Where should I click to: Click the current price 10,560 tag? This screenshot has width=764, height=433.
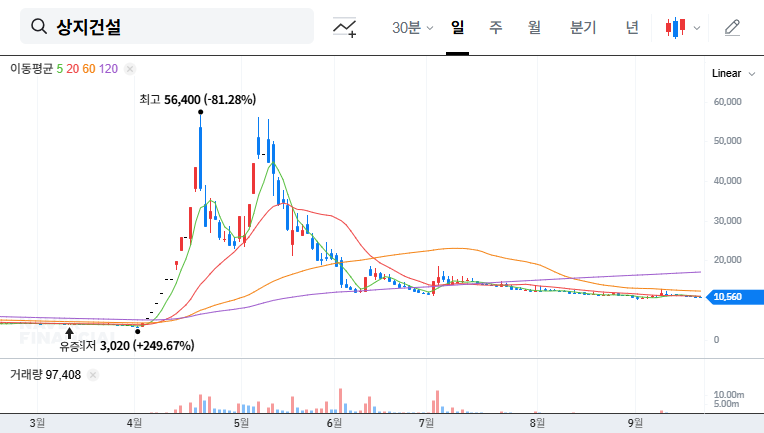tap(735, 297)
